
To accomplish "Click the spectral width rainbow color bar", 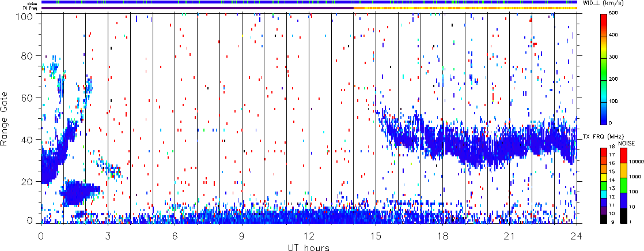I will pyautogui.click(x=604, y=69).
